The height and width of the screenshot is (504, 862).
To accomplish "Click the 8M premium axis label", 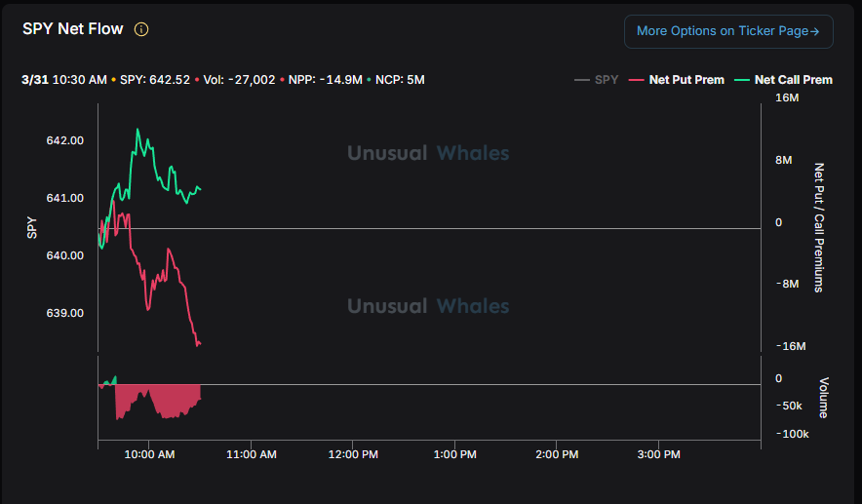I will point(783,160).
